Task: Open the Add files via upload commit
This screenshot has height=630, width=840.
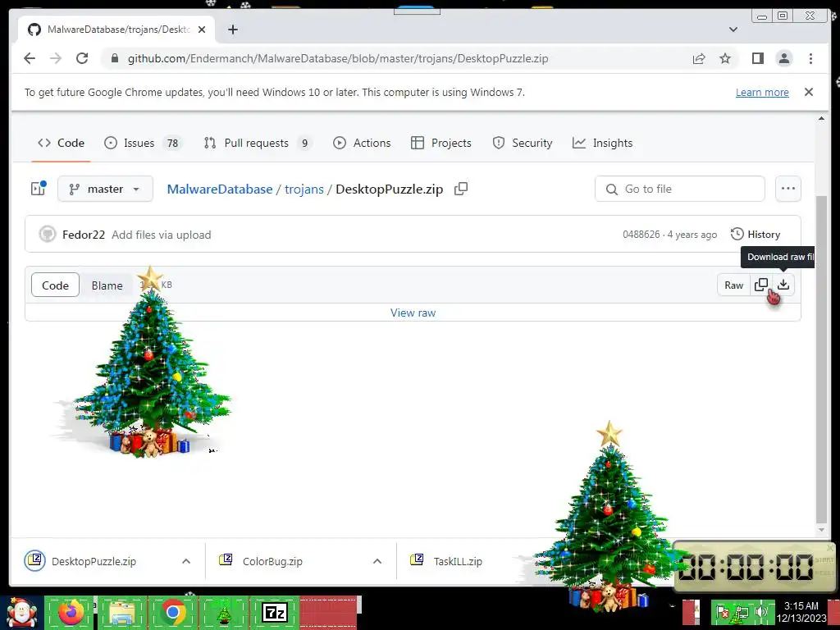Action: pyautogui.click(x=162, y=235)
